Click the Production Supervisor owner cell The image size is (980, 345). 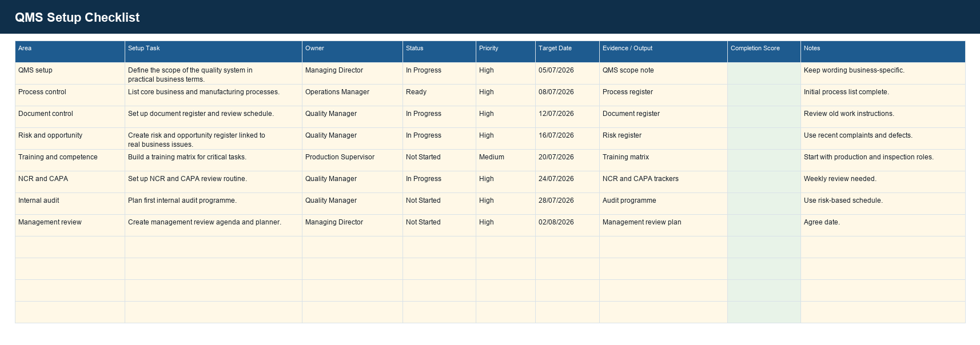(x=352, y=160)
